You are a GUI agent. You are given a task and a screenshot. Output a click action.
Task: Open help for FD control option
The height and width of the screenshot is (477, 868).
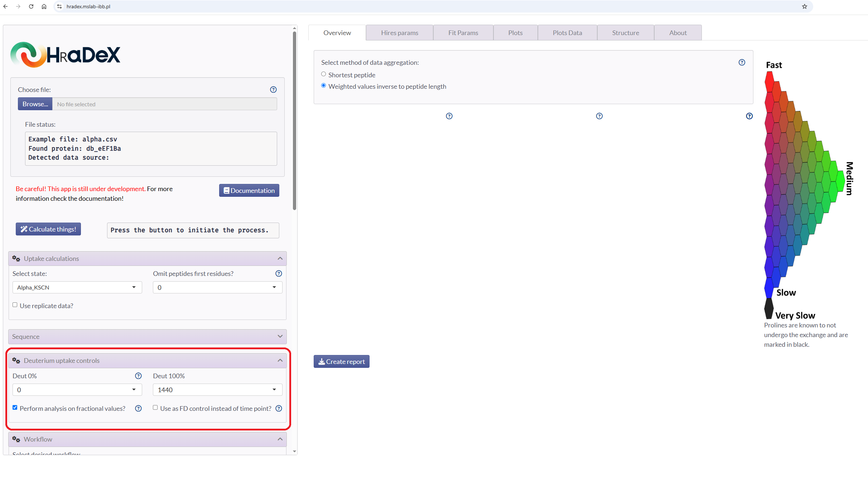pyautogui.click(x=279, y=408)
